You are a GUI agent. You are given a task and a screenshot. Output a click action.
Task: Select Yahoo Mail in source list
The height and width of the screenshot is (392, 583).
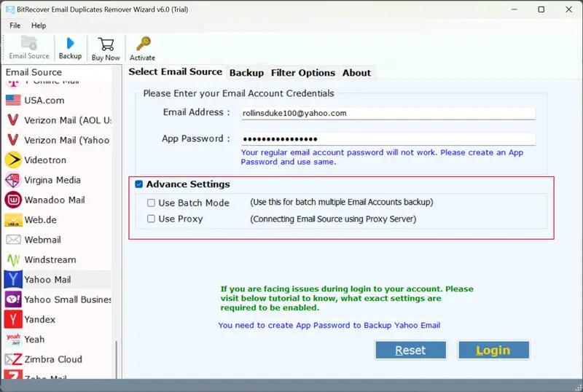(x=47, y=280)
